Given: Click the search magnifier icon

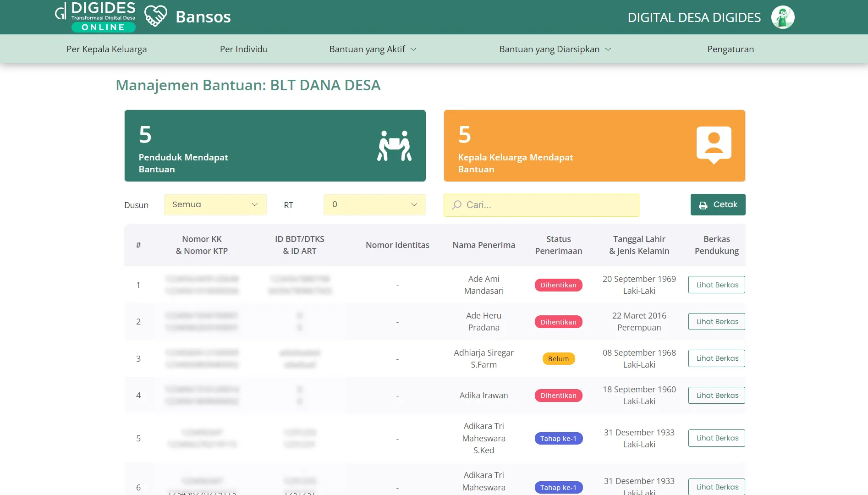Looking at the screenshot, I should click(456, 205).
